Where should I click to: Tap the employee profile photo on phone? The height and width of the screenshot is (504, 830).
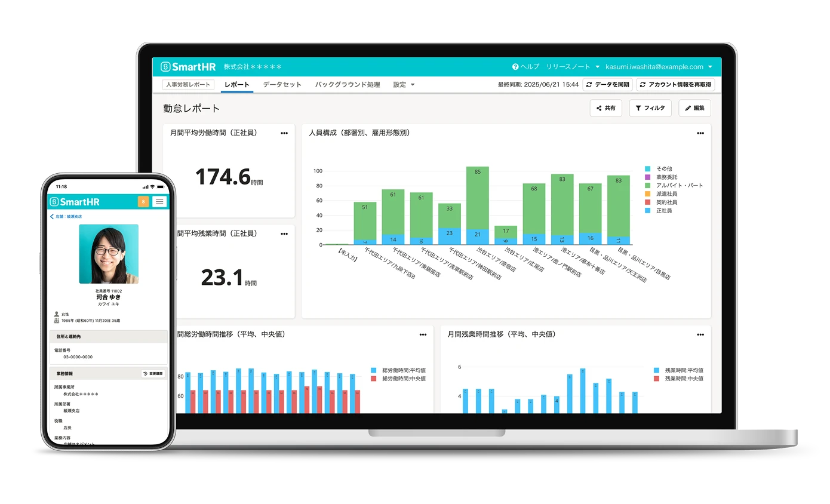(x=109, y=254)
